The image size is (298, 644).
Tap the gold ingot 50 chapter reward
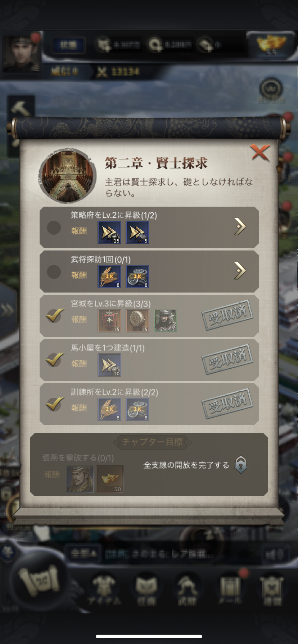(x=110, y=479)
